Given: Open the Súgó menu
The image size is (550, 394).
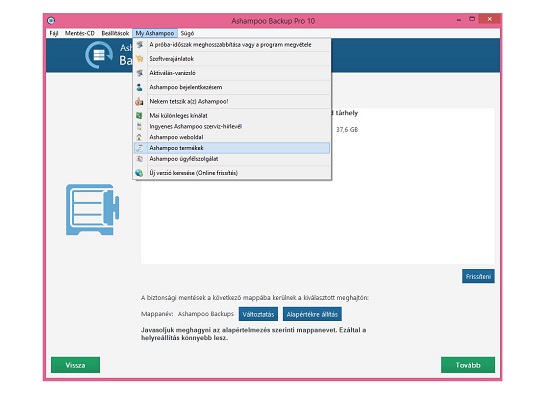Looking at the screenshot, I should coord(187,33).
